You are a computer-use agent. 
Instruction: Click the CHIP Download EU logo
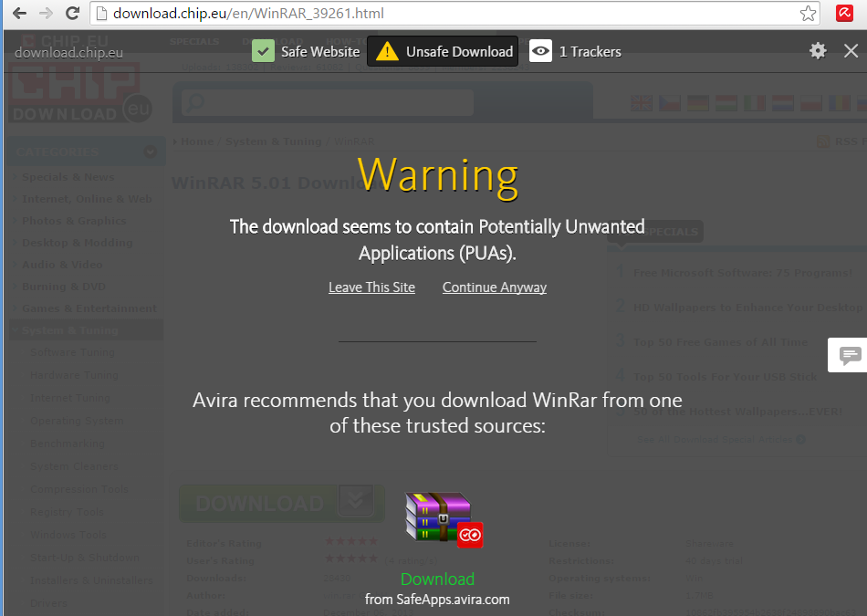point(80,91)
